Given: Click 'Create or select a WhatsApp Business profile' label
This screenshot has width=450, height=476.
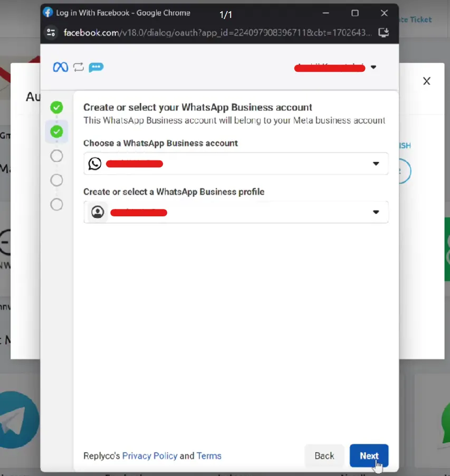Looking at the screenshot, I should tap(174, 192).
